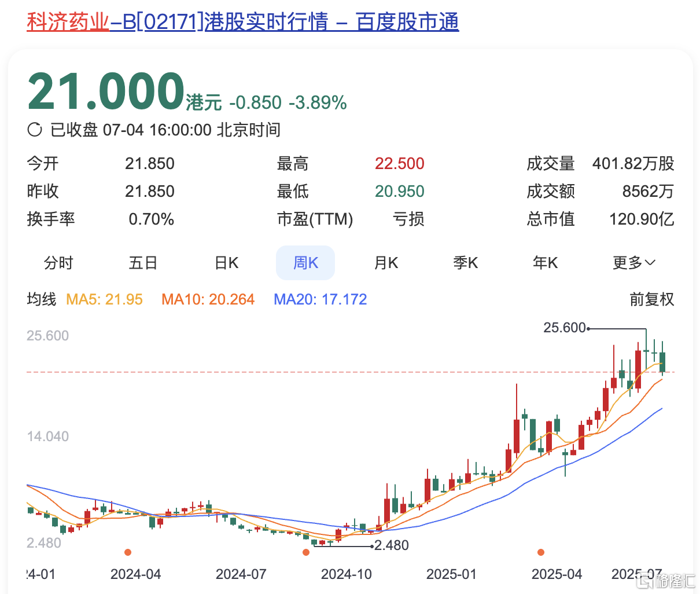The image size is (700, 594).
Task: Click the orange event dot near 2024-10
Action: 306,552
